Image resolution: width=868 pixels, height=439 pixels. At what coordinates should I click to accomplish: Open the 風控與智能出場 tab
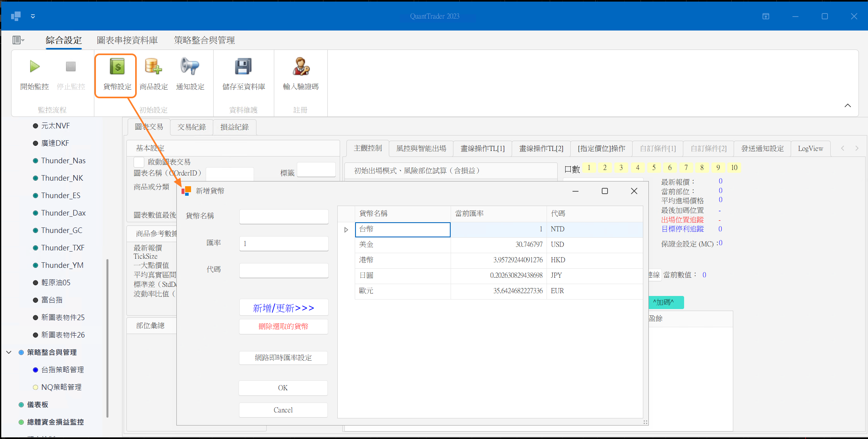click(x=421, y=149)
